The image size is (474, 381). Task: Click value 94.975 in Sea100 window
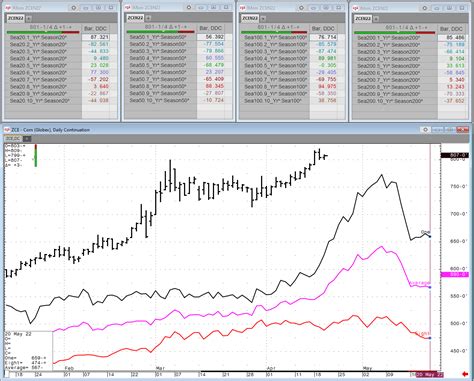tap(327, 87)
